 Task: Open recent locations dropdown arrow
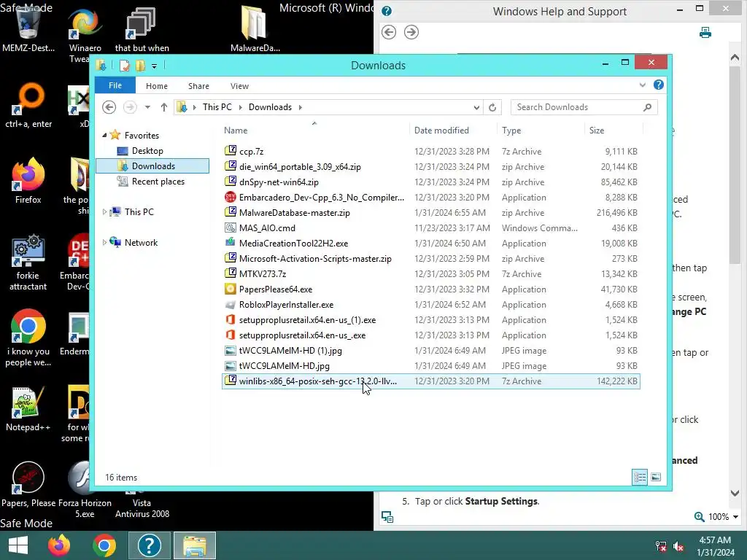pos(147,107)
